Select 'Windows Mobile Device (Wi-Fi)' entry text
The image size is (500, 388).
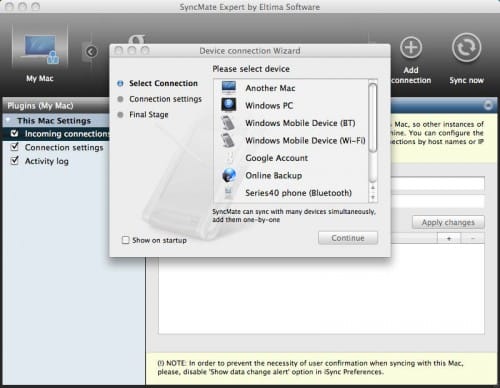(x=305, y=140)
